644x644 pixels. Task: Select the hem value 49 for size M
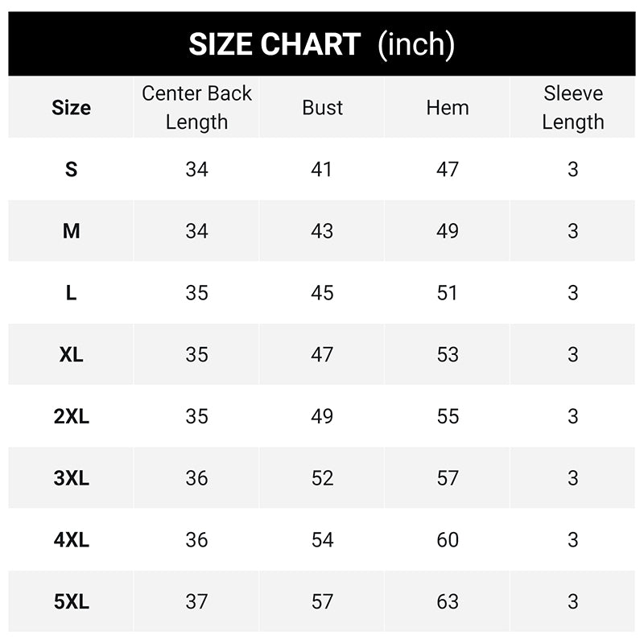(x=448, y=231)
